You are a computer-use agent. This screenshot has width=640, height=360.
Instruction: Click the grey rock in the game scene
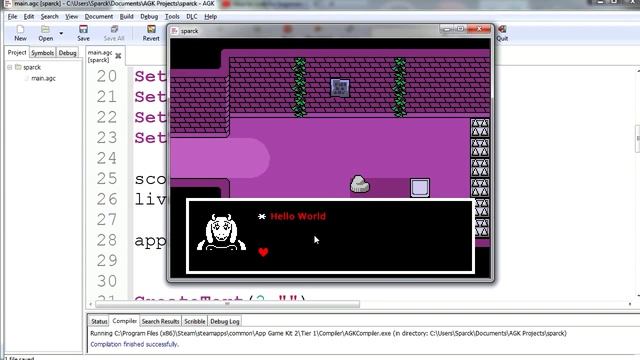[360, 184]
